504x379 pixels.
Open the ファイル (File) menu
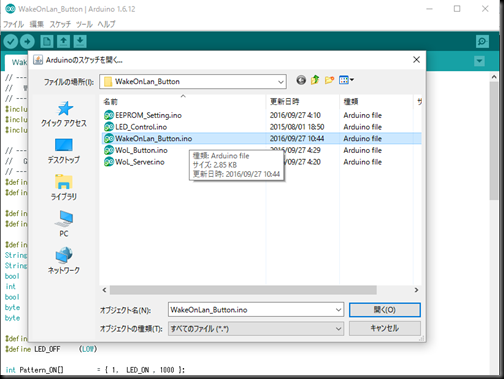coord(13,24)
